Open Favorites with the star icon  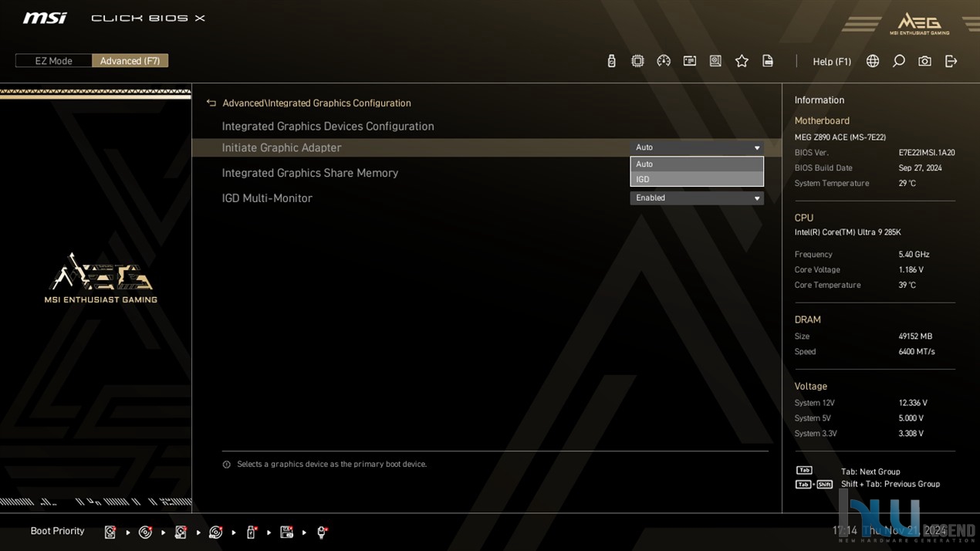coord(742,61)
